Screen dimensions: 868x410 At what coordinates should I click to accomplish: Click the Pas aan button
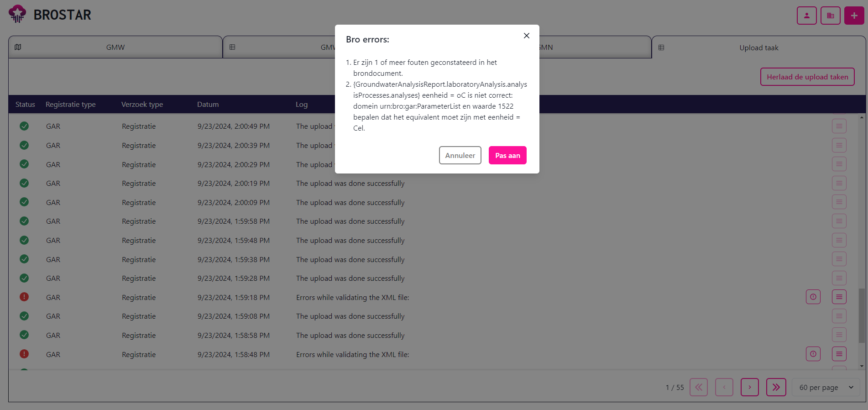click(507, 155)
